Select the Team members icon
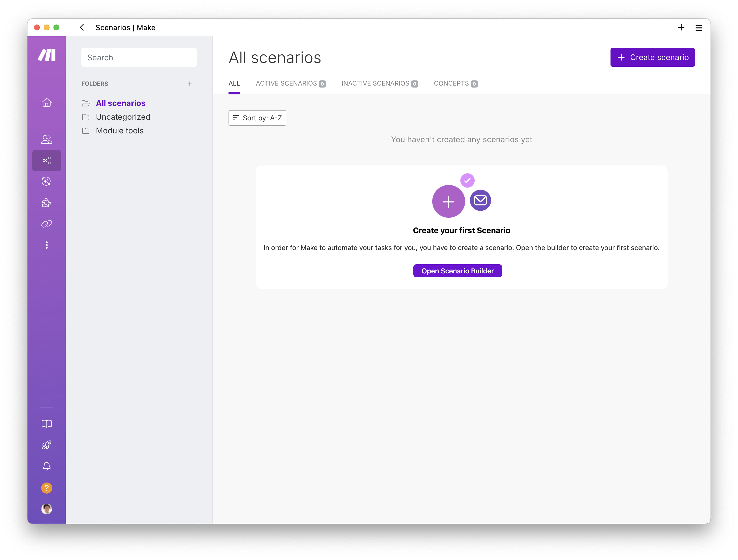This screenshot has height=560, width=738. (x=46, y=140)
